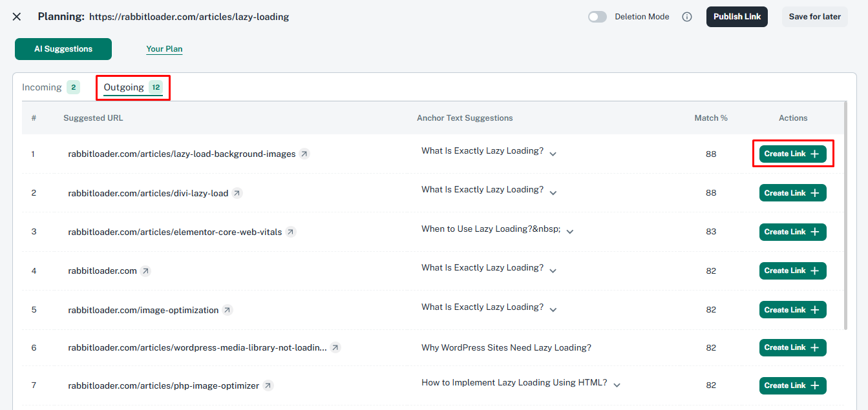This screenshot has height=410, width=868.
Task: Open the Incoming tab
Action: [51, 87]
